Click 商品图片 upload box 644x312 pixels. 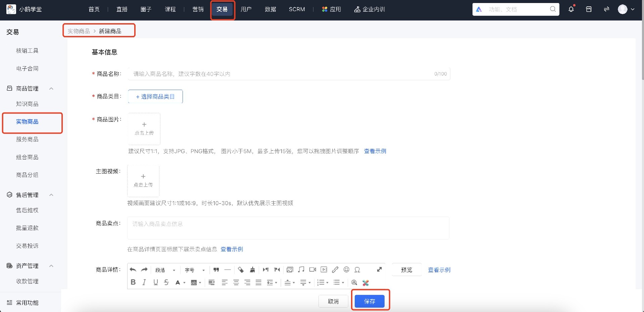[x=144, y=129]
